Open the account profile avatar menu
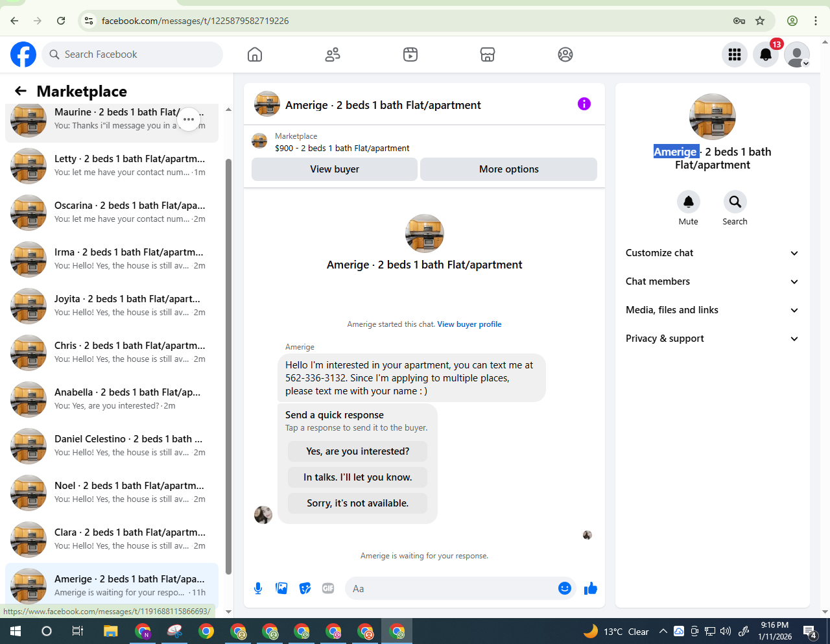The image size is (830, 644). (797, 54)
